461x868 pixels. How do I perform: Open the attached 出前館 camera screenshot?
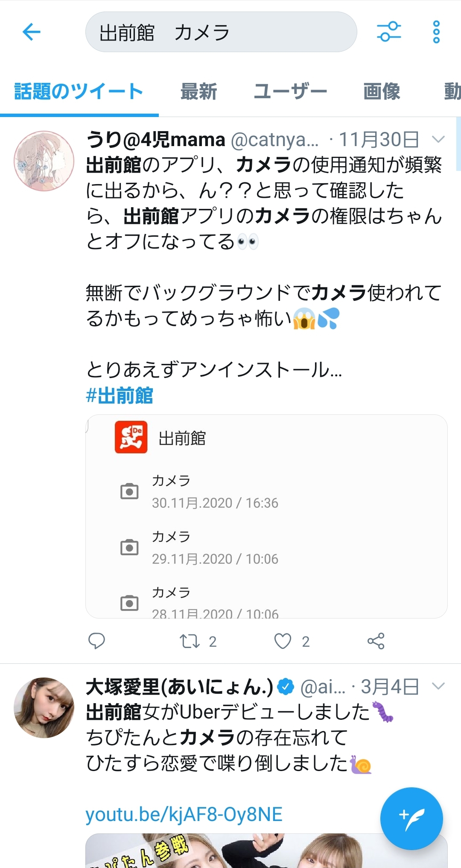pyautogui.click(x=266, y=516)
